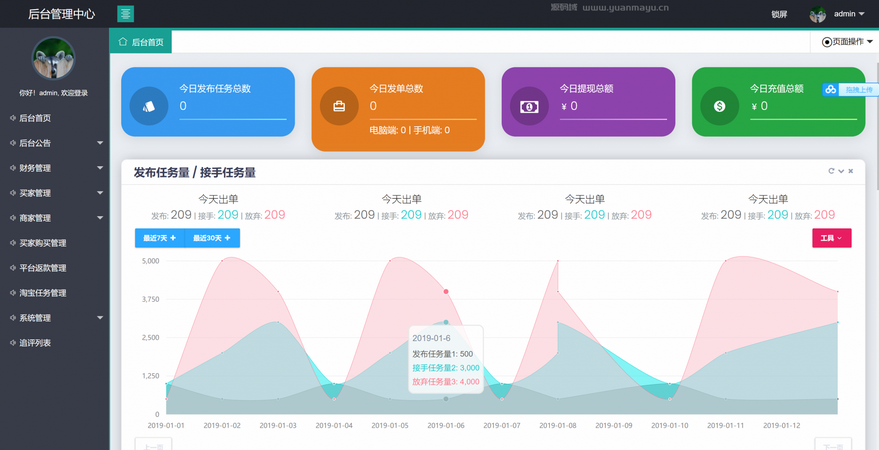
Task: Expand 商家管理 sidebar menu
Action: [x=54, y=218]
